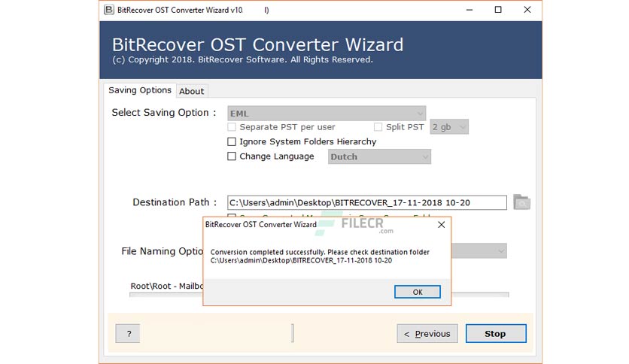This screenshot has width=629, height=364.
Task: Open the Dutch language dropdown
Action: [379, 156]
